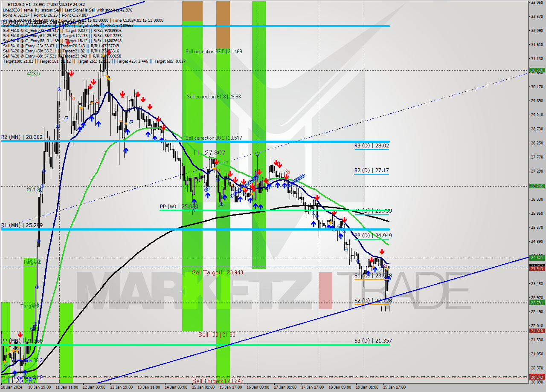546x392 pixels.
Task: Click the 'R1 (D) | 25.799' daily resistance label
Action: [x=373, y=210]
